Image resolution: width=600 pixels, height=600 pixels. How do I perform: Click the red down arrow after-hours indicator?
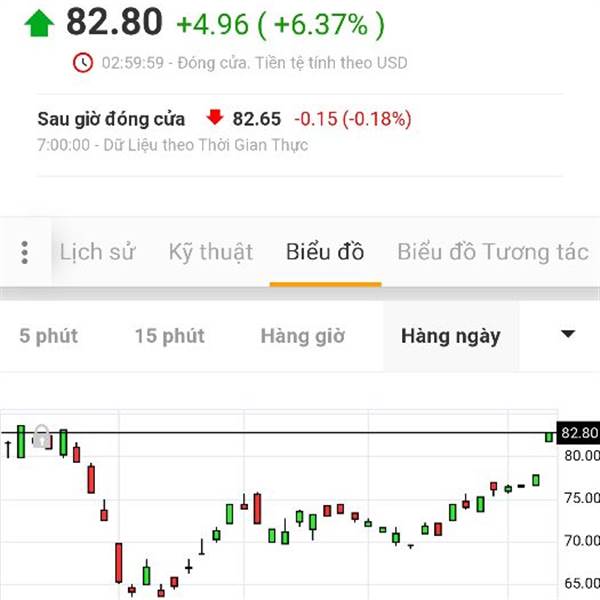pyautogui.click(x=215, y=117)
